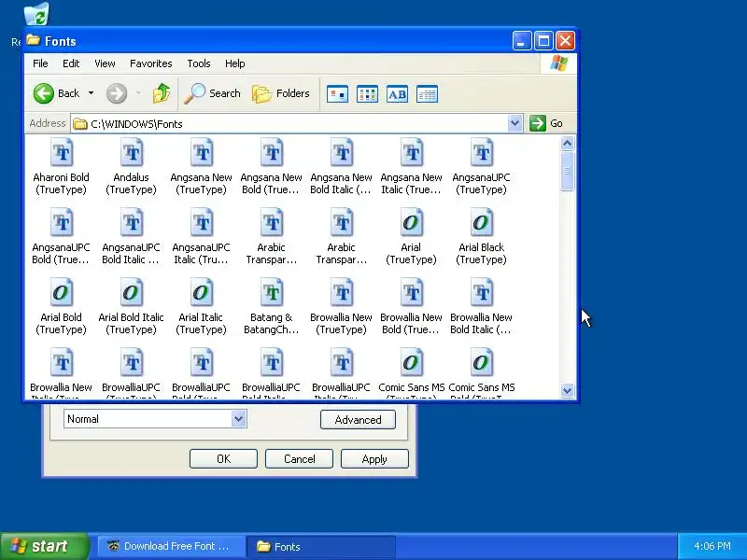Show the Folders pane
Screen dimensions: 747x560
[281, 93]
